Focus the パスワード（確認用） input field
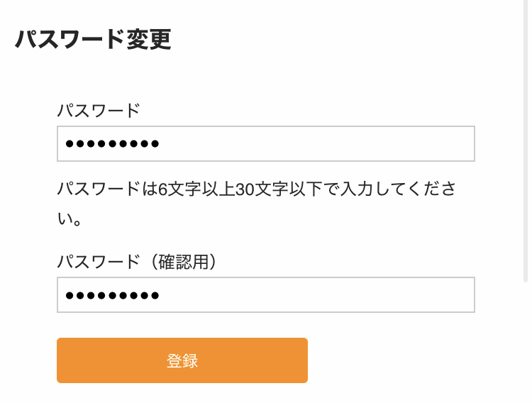The width and height of the screenshot is (532, 403). pos(265,295)
